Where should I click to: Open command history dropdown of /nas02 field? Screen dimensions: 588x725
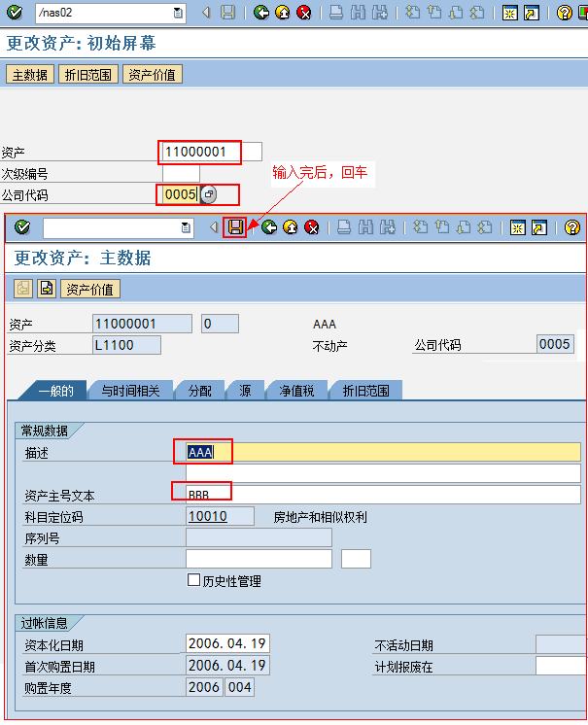click(178, 13)
